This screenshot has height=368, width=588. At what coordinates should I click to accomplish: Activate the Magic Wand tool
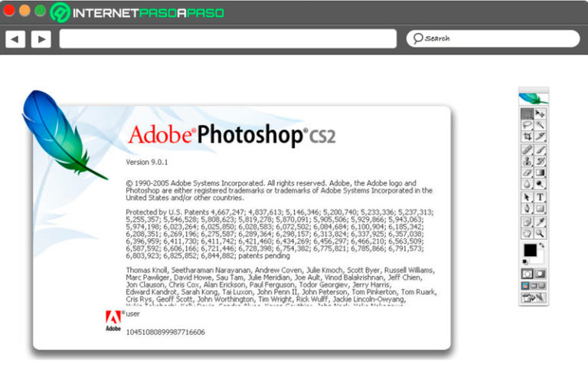click(x=540, y=124)
